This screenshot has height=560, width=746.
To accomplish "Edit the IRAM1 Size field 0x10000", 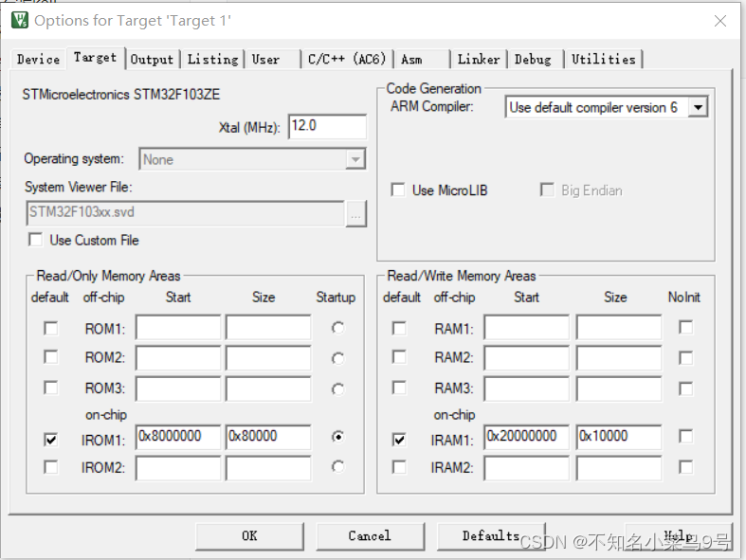I will click(619, 437).
